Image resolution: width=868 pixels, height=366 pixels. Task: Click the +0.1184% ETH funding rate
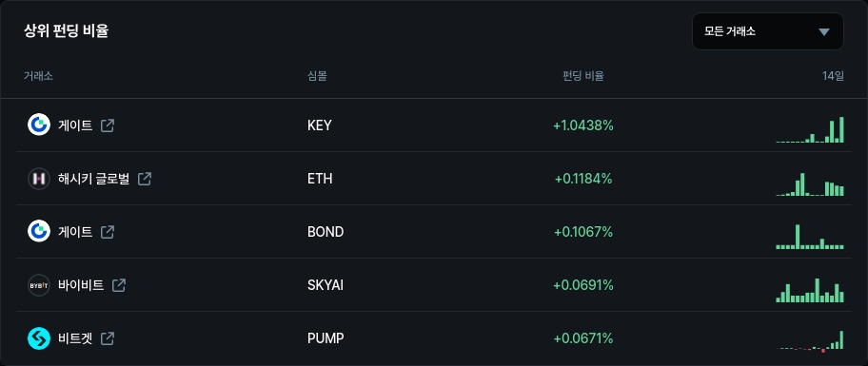point(583,179)
